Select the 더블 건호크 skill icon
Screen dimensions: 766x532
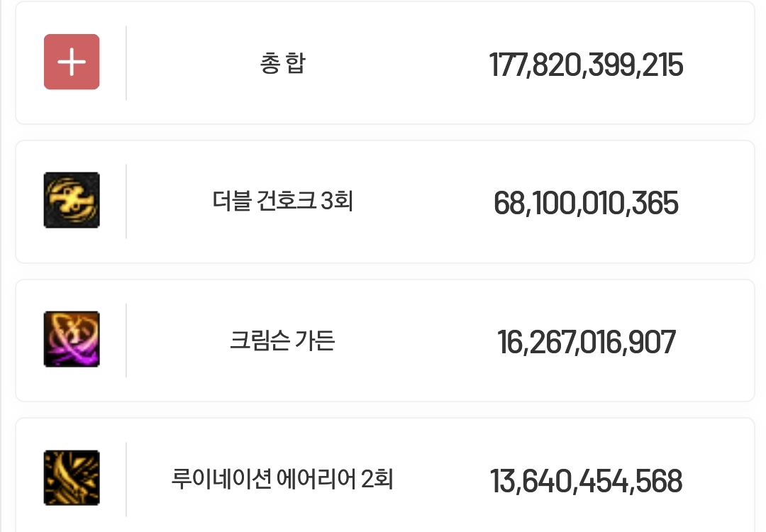(x=72, y=200)
